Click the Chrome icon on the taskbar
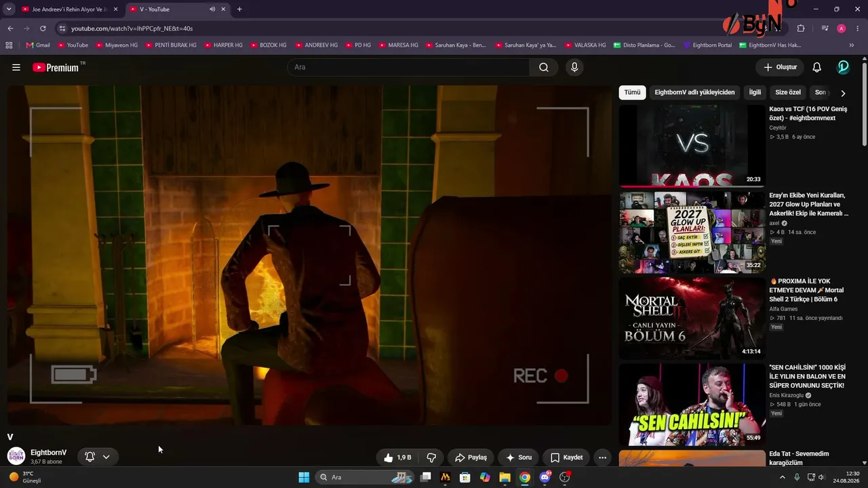This screenshot has height=488, width=868. (x=525, y=477)
